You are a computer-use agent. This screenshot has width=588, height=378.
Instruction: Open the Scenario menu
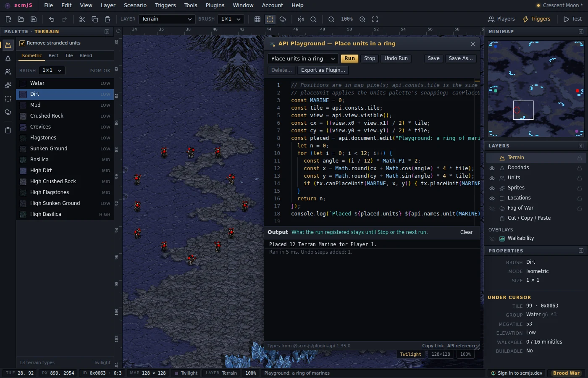pyautogui.click(x=135, y=5)
